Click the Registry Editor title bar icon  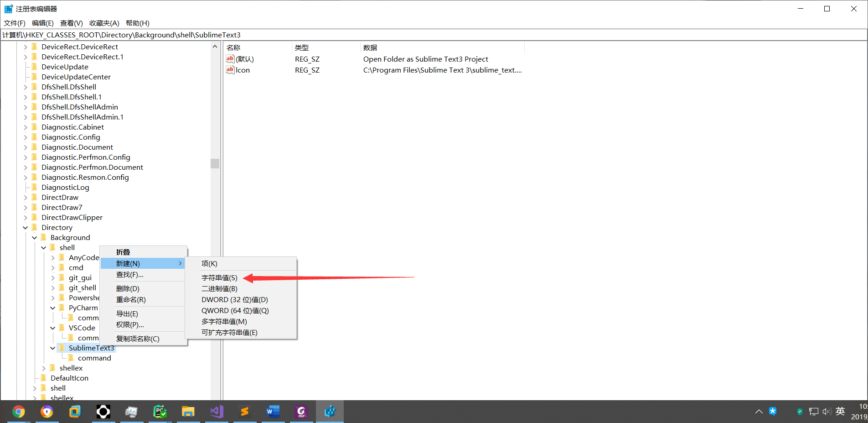[x=8, y=9]
